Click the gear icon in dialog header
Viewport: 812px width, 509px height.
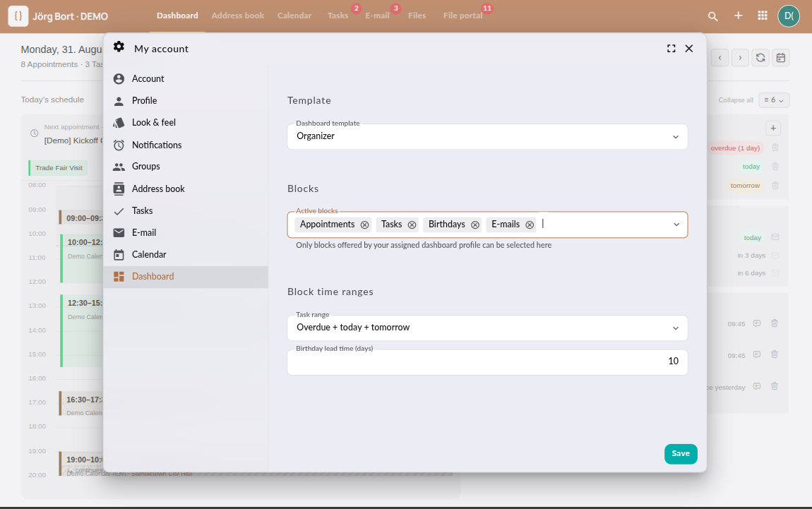point(119,47)
